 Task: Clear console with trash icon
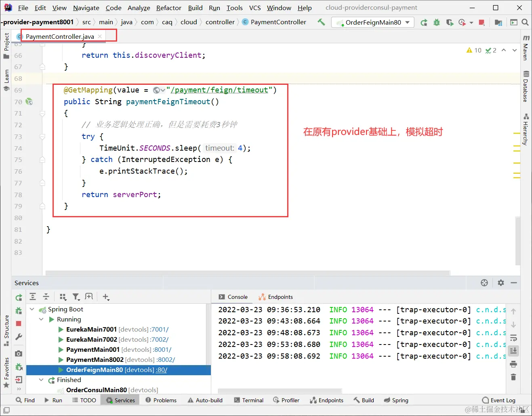pyautogui.click(x=513, y=377)
